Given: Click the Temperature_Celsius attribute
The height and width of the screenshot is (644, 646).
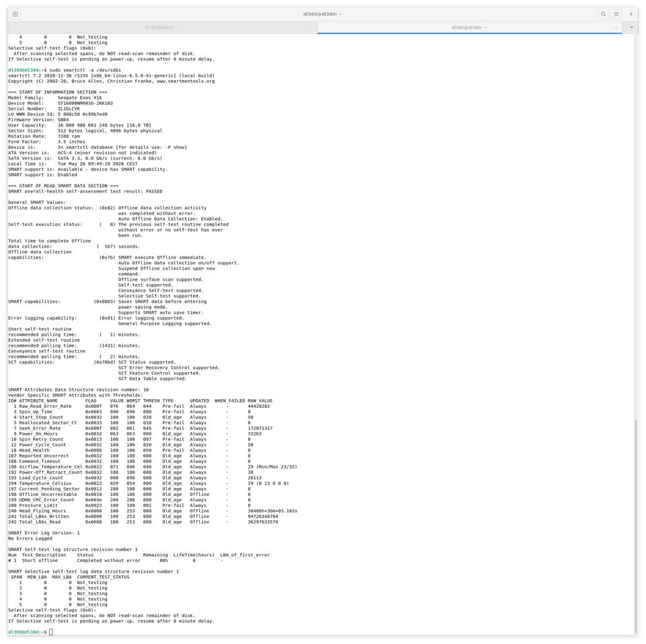Looking at the screenshot, I should point(45,483).
